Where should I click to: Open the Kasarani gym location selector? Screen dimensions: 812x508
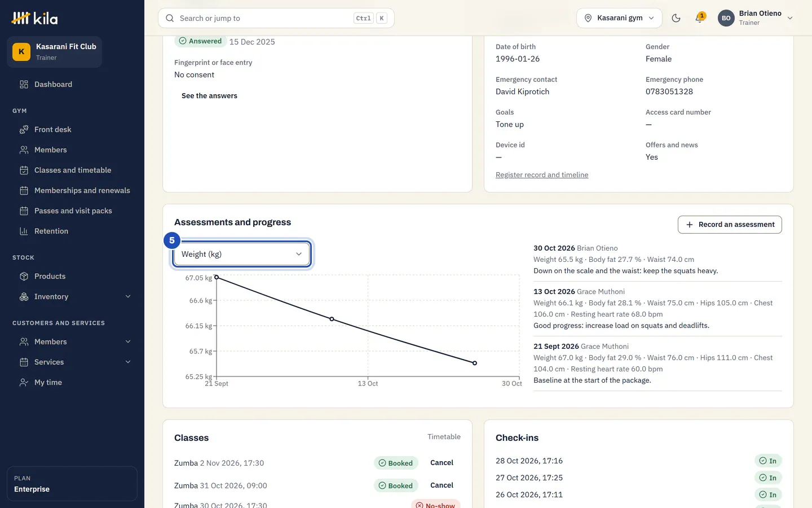(619, 18)
